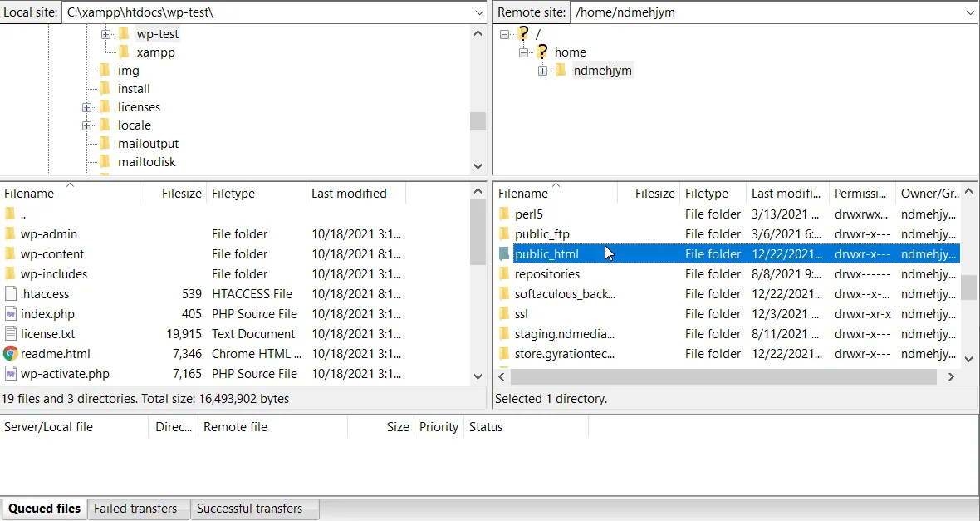Select the parent directory '..' entry

23,214
